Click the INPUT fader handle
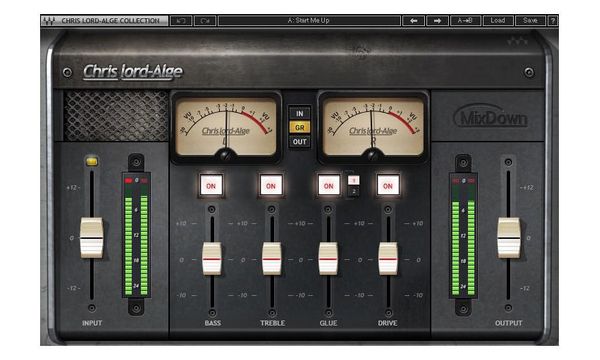Screen dimensions: 600x360 coord(91,238)
